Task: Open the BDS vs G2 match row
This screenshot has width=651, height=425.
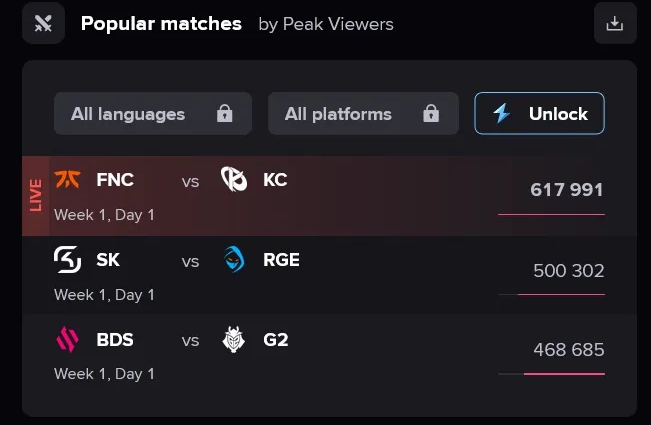Action: (329, 355)
